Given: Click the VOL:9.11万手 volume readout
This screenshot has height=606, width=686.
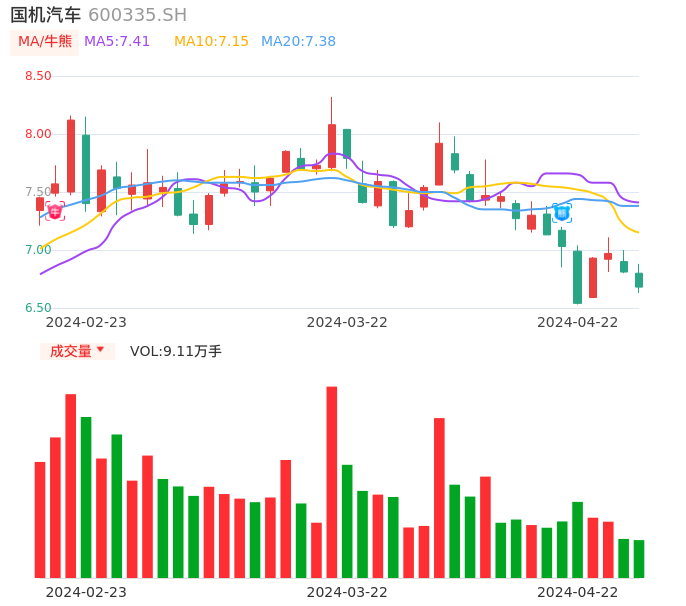Looking at the screenshot, I should (x=175, y=351).
